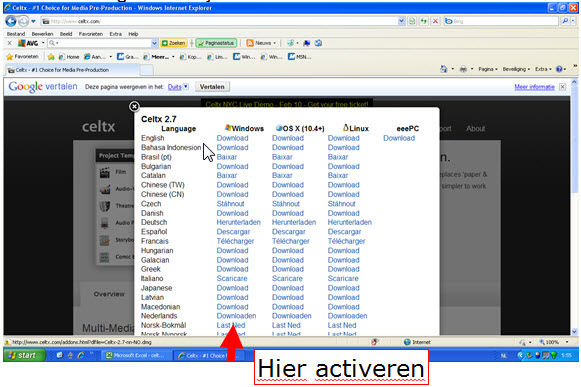581x387 pixels.
Task: Select the Celtx - #1 Choice browser tab
Action: 73,70
